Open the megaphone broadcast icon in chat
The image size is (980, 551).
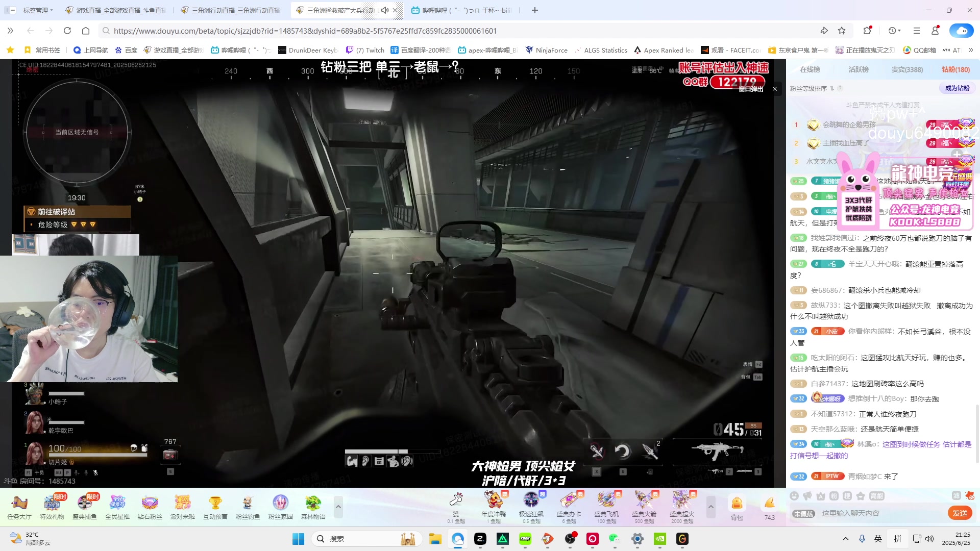[807, 496]
